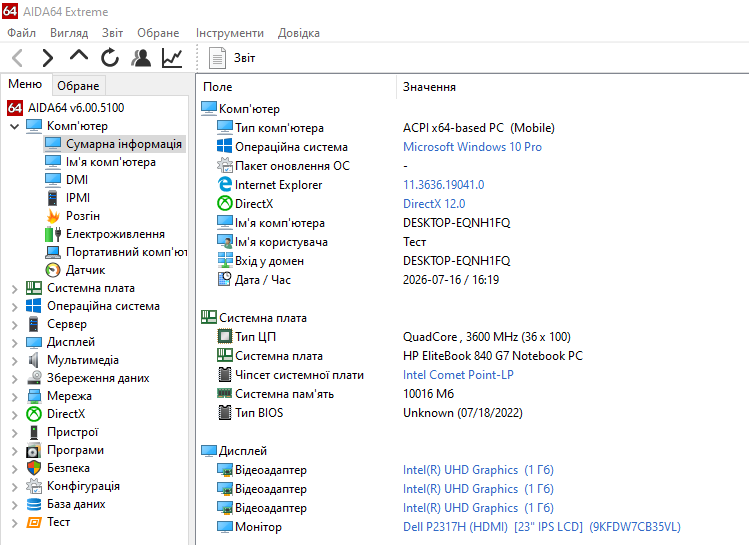
Task: Expand the Пристрої tree node
Action: (14, 433)
